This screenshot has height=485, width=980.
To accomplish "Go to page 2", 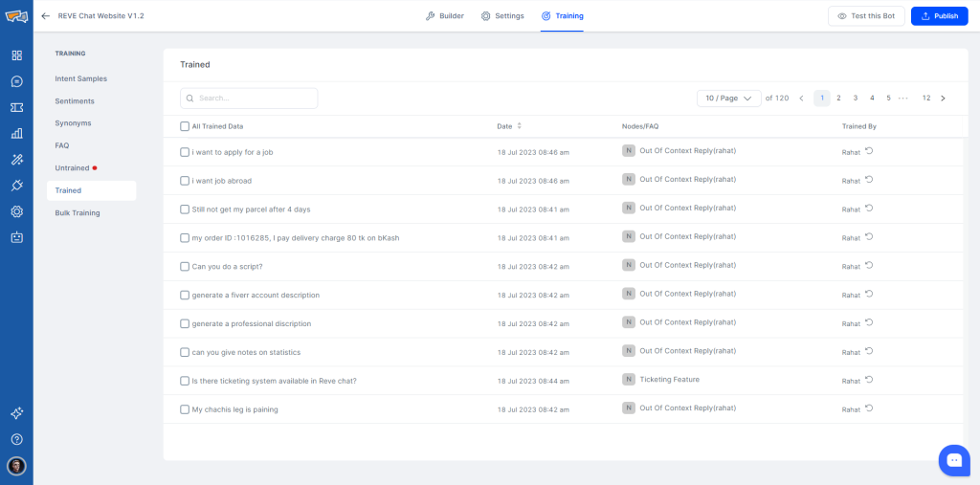I will [x=838, y=99].
